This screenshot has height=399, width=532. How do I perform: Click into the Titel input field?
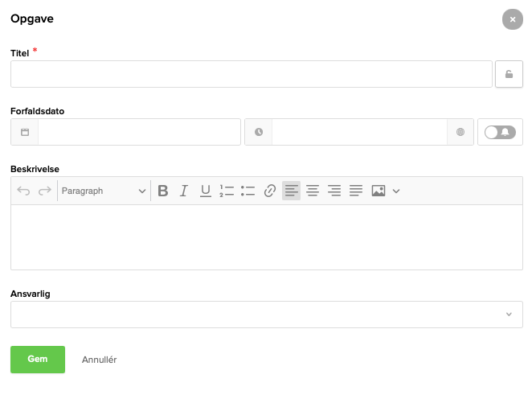[251, 74]
